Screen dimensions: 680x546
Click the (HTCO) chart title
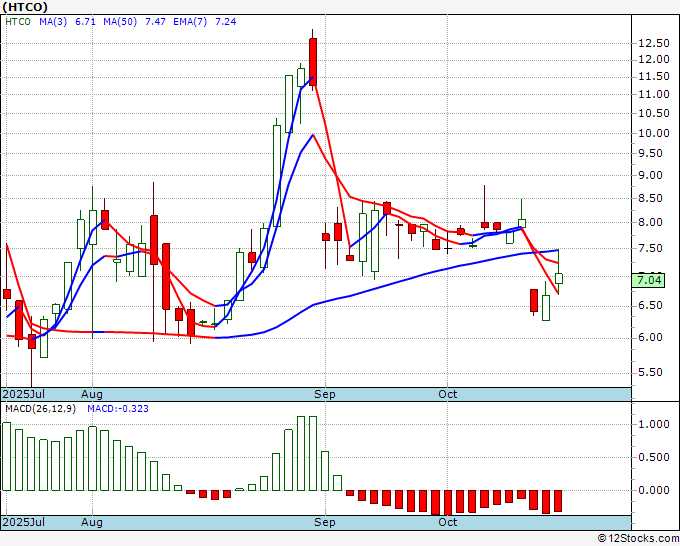point(25,7)
